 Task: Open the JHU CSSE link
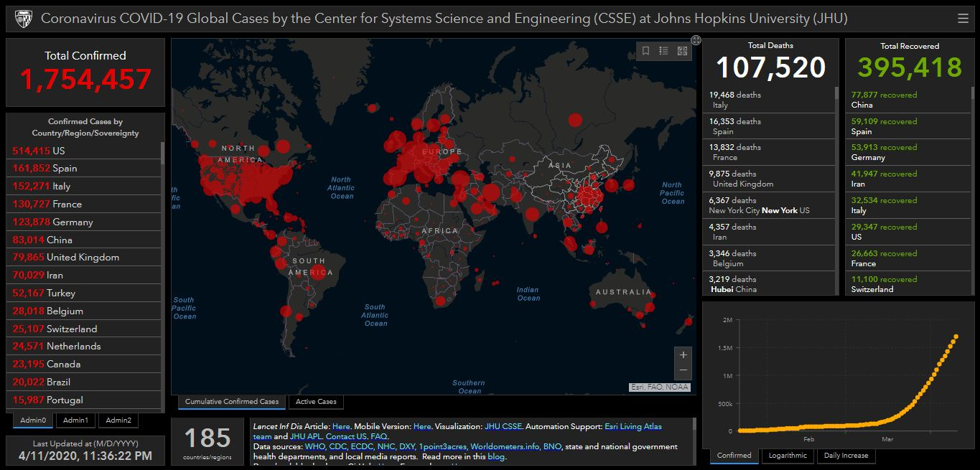point(502,426)
